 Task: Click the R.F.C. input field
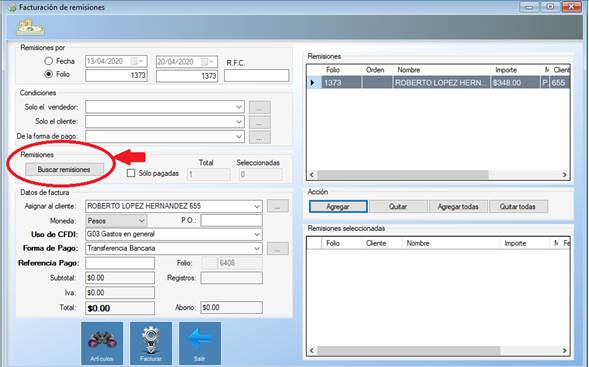pyautogui.click(x=257, y=76)
